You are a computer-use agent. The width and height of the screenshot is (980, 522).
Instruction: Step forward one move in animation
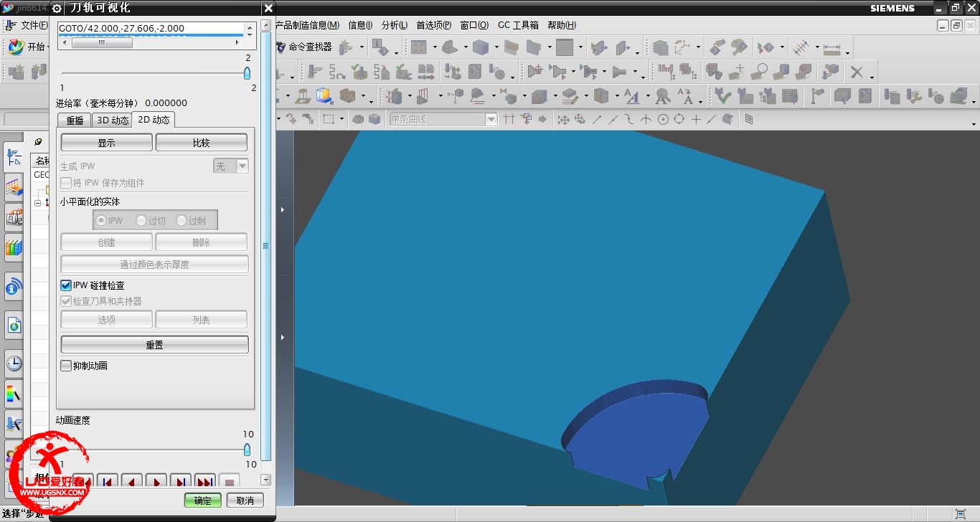point(181,480)
